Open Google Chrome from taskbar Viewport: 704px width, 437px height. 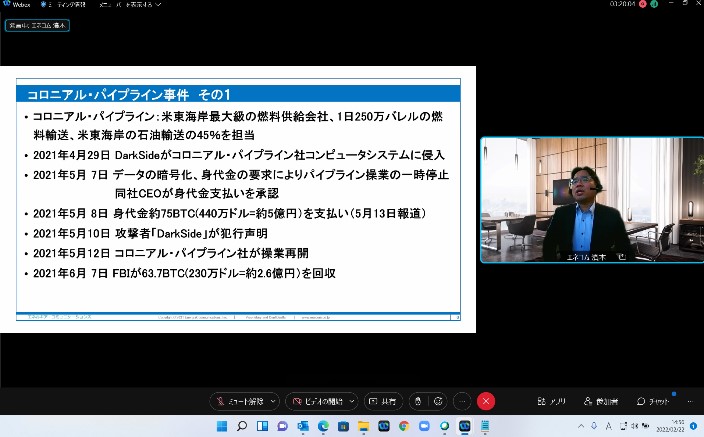click(x=404, y=426)
